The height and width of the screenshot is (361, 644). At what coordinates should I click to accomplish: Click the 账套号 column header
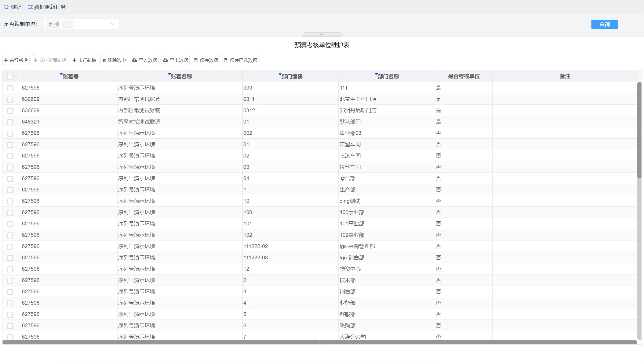pos(69,76)
